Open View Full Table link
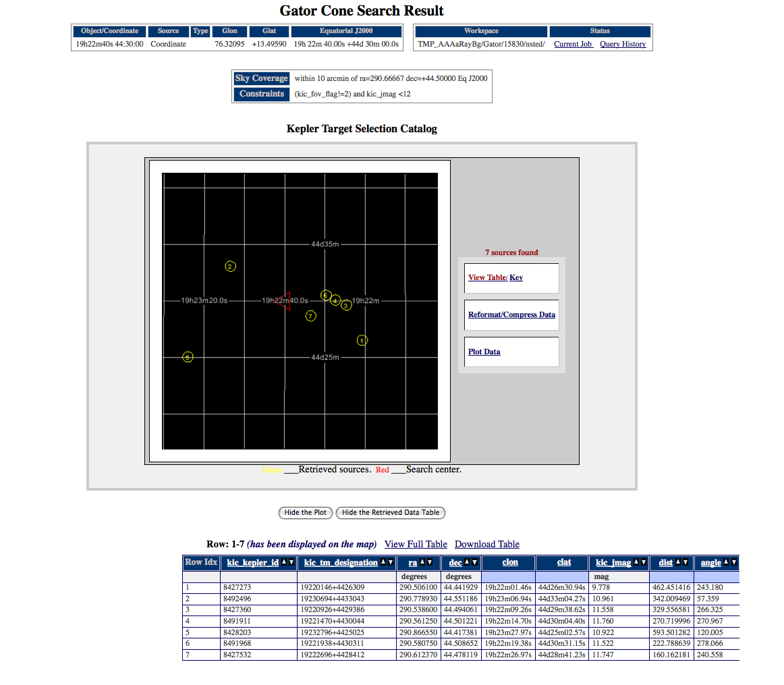Image resolution: width=784 pixels, height=685 pixels. click(416, 544)
